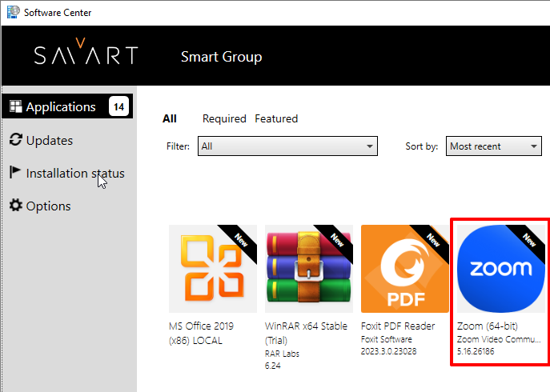Open Options text in the sidebar

(x=49, y=206)
